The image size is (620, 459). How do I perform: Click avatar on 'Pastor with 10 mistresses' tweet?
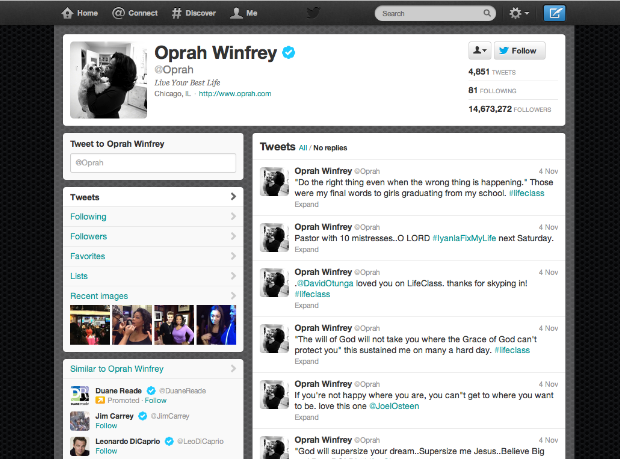(x=274, y=238)
